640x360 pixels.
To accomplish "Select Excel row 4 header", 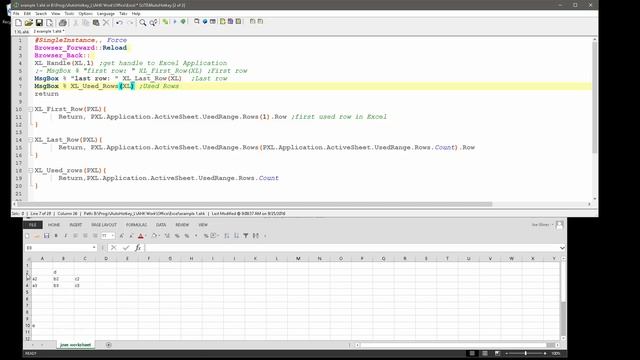I will click(27, 285).
